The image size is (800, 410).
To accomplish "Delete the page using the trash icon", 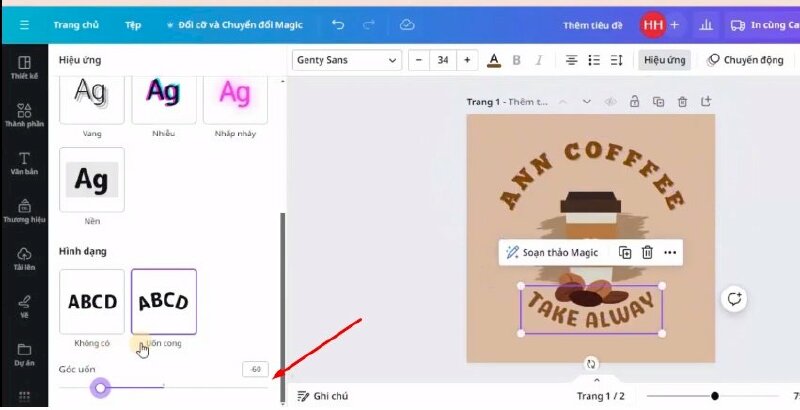I will 682,102.
